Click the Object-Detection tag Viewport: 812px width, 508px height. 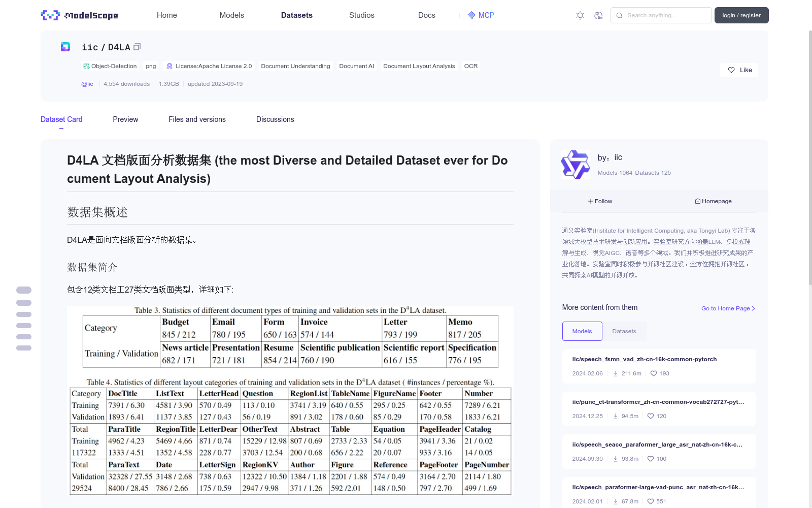(110, 66)
